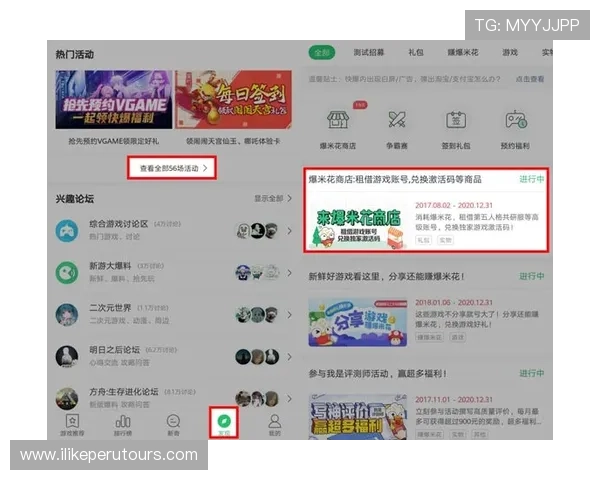Click date range 2017.08.02 - 2020.12.31

pyautogui.click(x=454, y=205)
